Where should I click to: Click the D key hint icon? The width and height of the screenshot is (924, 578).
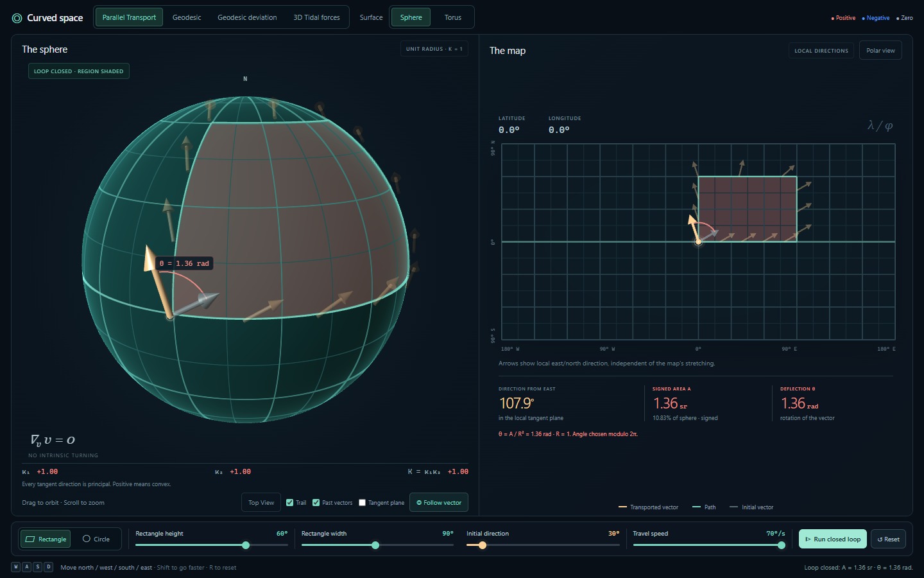tap(48, 567)
